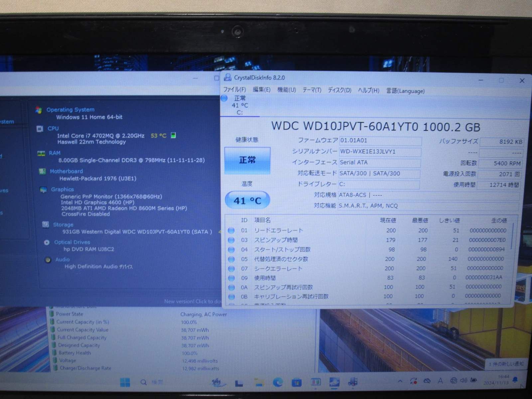Open Microsoft Edge from the taskbar
Screen dimensions: 532x399
click(x=278, y=382)
